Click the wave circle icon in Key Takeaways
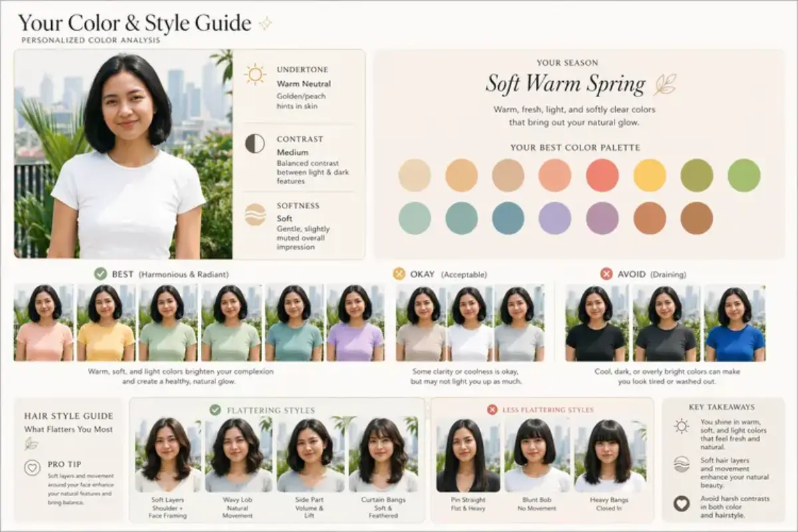 681,464
